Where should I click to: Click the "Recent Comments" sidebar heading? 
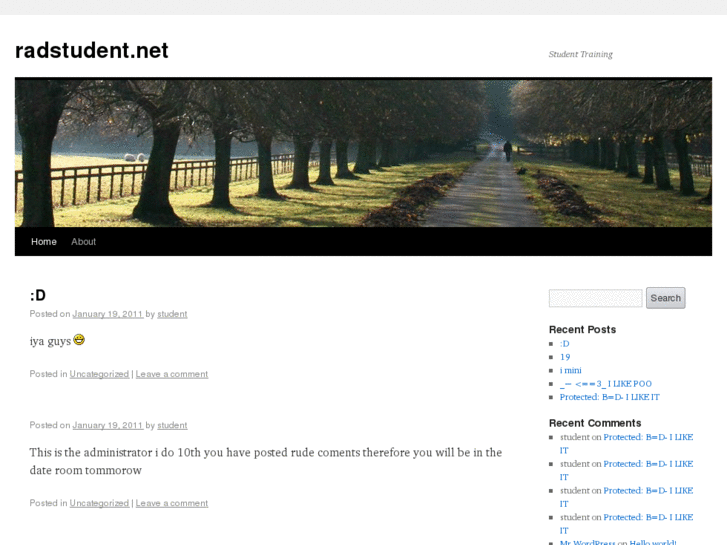tap(595, 423)
